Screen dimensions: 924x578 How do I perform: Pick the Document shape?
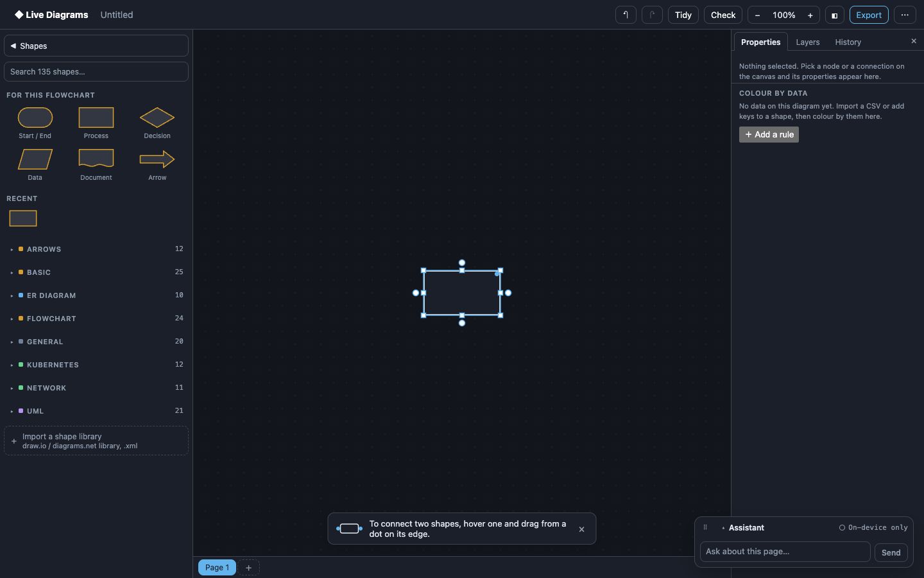click(x=96, y=164)
